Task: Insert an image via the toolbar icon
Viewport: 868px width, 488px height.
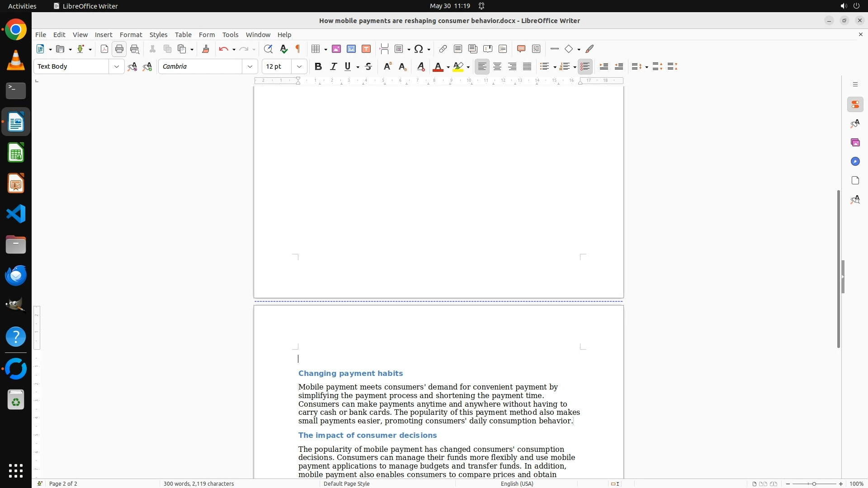Action: point(336,49)
